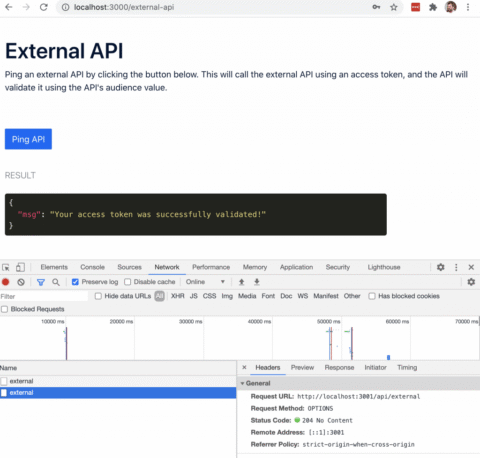Image resolution: width=480 pixels, height=458 pixels.
Task: Select the first unhighlighted external request row
Action: click(x=118, y=381)
